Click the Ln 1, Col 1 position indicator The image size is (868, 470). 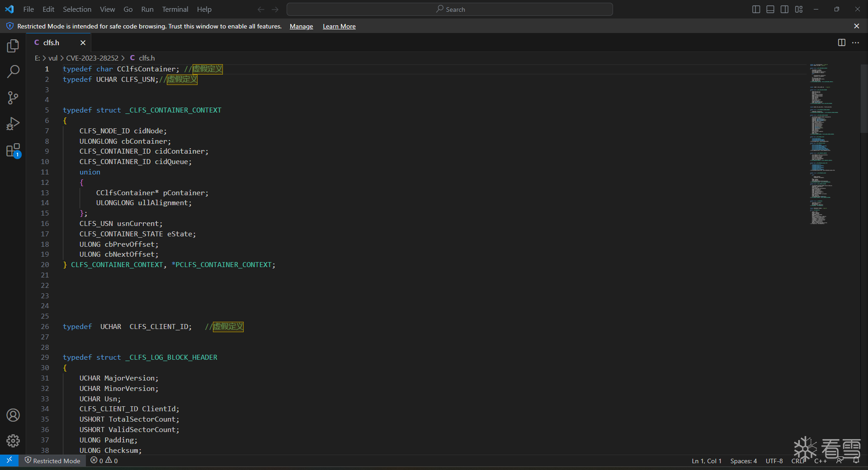tap(707, 461)
